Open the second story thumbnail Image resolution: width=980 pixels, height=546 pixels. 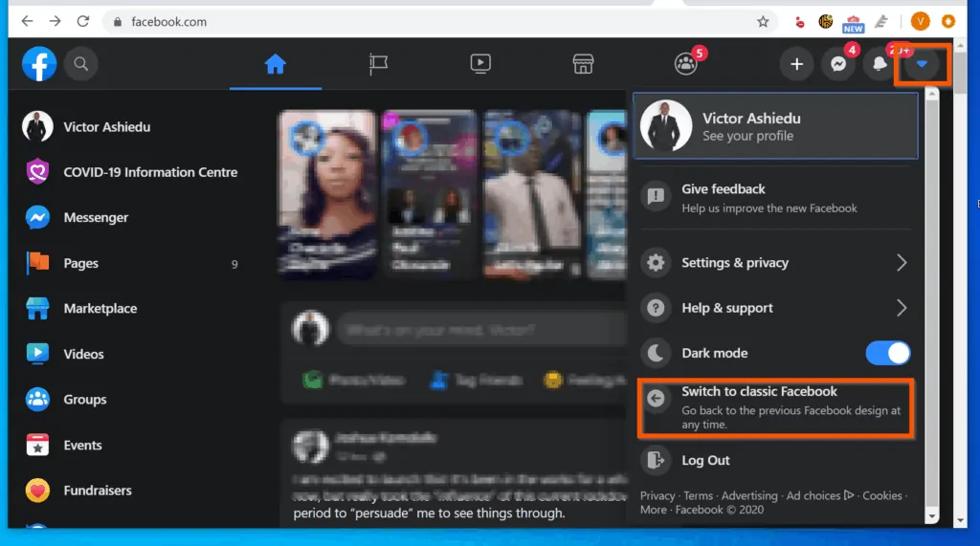pos(430,194)
